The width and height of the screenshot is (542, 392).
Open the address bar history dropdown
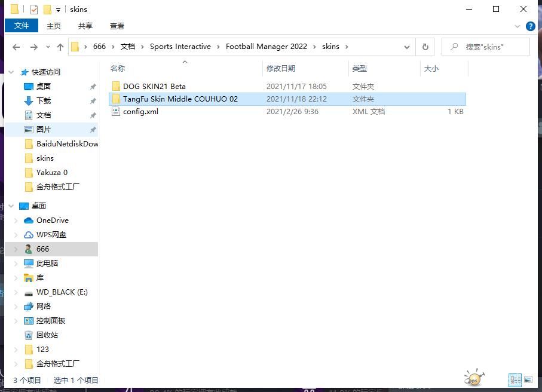(x=407, y=47)
